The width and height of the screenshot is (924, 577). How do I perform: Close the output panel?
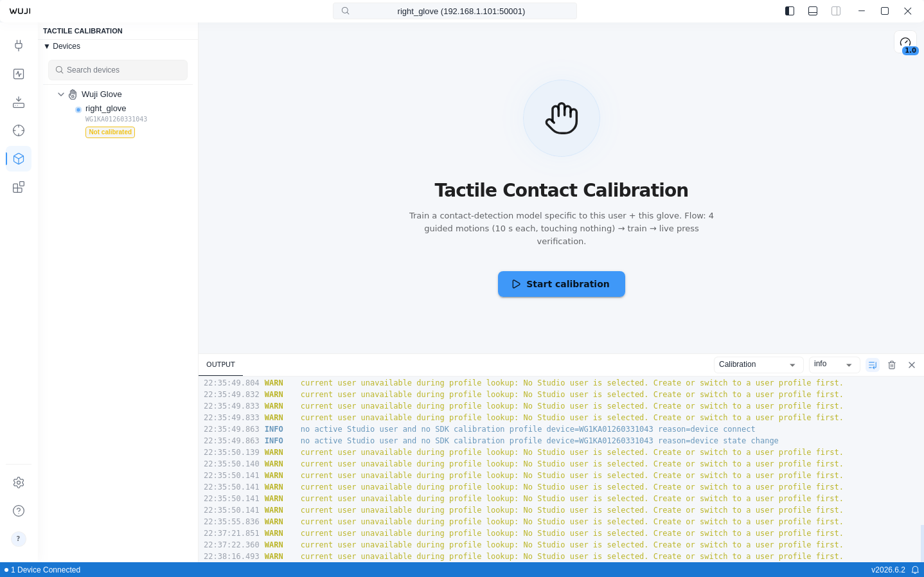tap(911, 365)
